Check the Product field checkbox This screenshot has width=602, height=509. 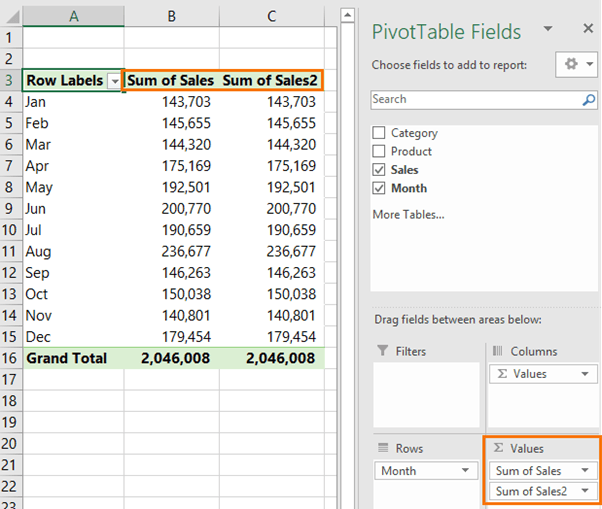pos(379,151)
